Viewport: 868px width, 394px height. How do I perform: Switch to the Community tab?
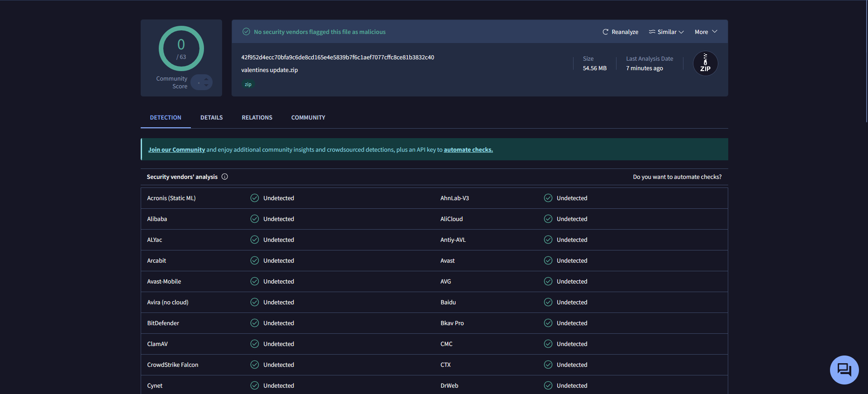pos(308,118)
